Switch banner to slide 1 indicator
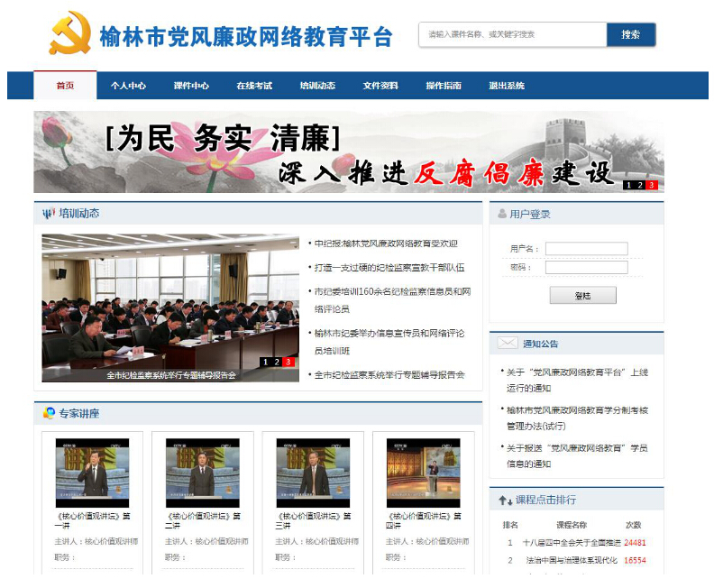 (x=628, y=185)
